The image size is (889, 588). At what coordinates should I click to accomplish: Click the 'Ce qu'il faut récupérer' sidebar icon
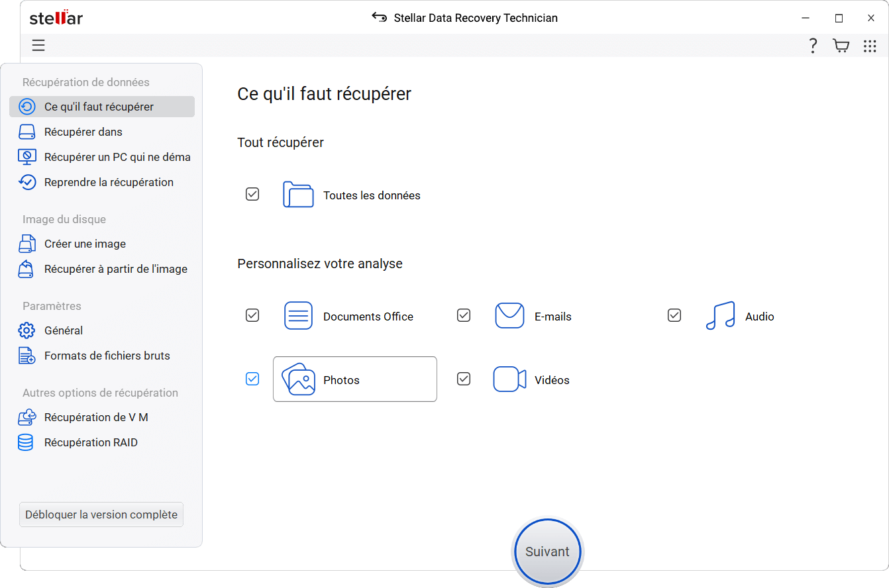(27, 107)
